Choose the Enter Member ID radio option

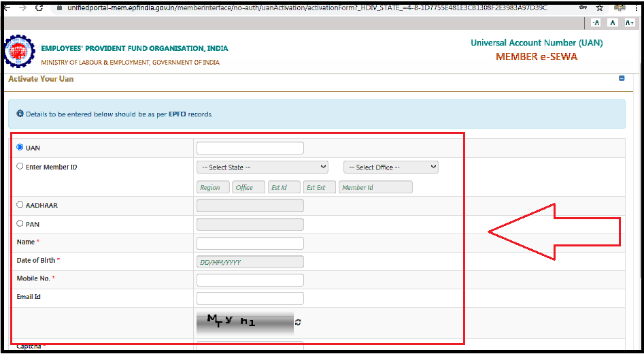[20, 166]
